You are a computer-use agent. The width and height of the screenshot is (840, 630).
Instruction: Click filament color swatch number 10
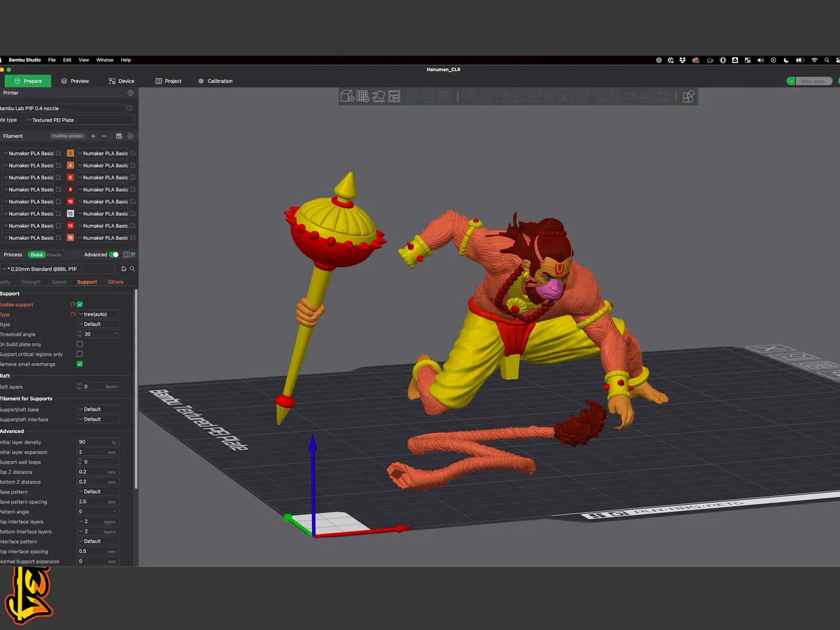[70, 202]
